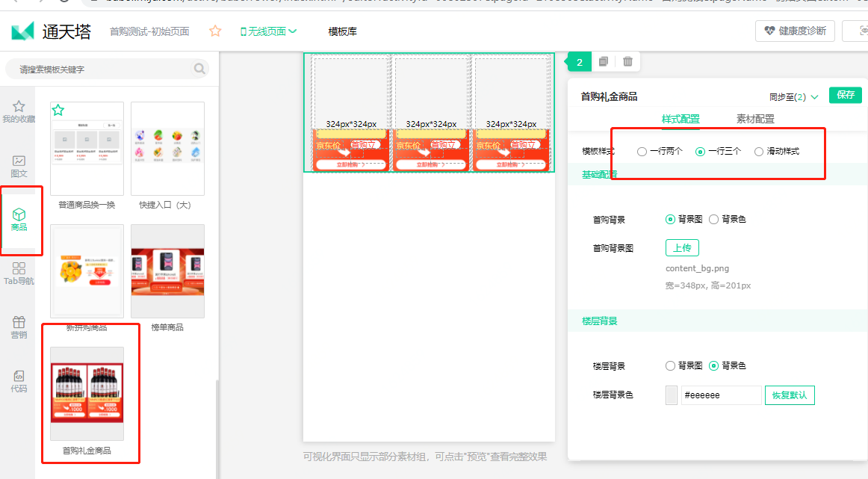Choose 背景色 for the 首购背景 setting

[716, 219]
